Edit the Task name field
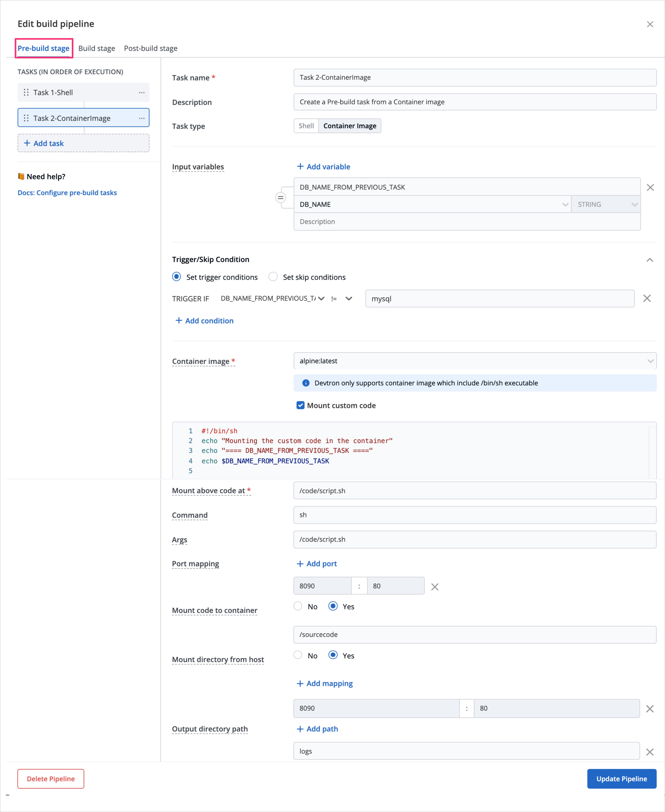Screen dimensions: 665x812 (x=475, y=77)
